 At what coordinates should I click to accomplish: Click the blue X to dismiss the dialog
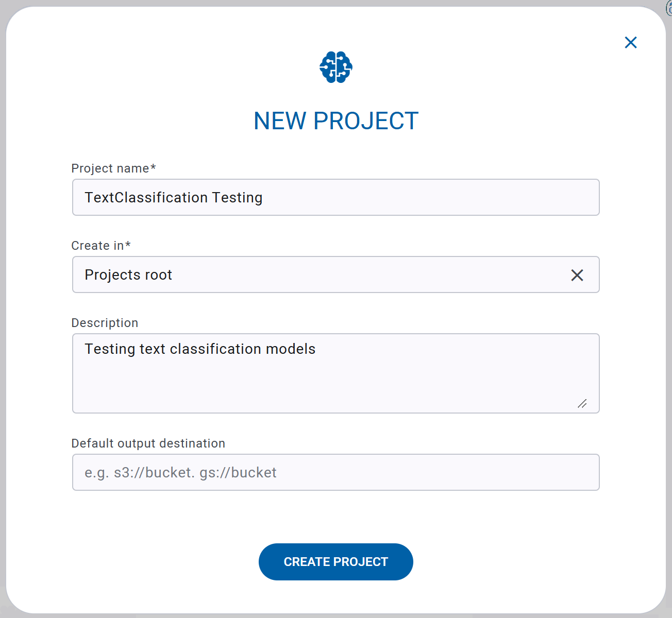pos(631,42)
